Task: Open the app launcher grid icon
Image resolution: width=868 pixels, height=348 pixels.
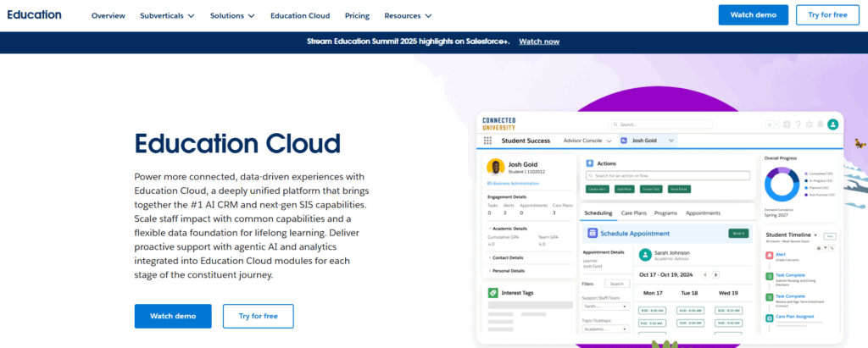Action: [x=487, y=141]
